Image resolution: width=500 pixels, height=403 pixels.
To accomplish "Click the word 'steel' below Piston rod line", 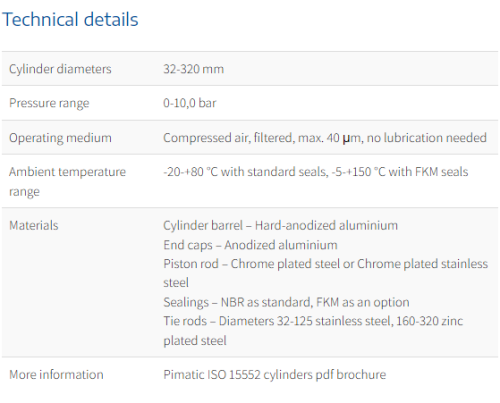I will [176, 283].
